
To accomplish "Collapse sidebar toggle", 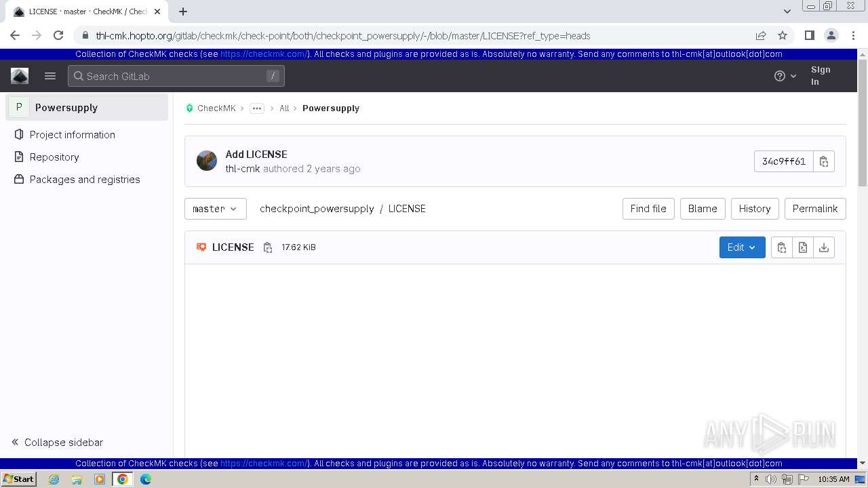I will click(x=58, y=442).
